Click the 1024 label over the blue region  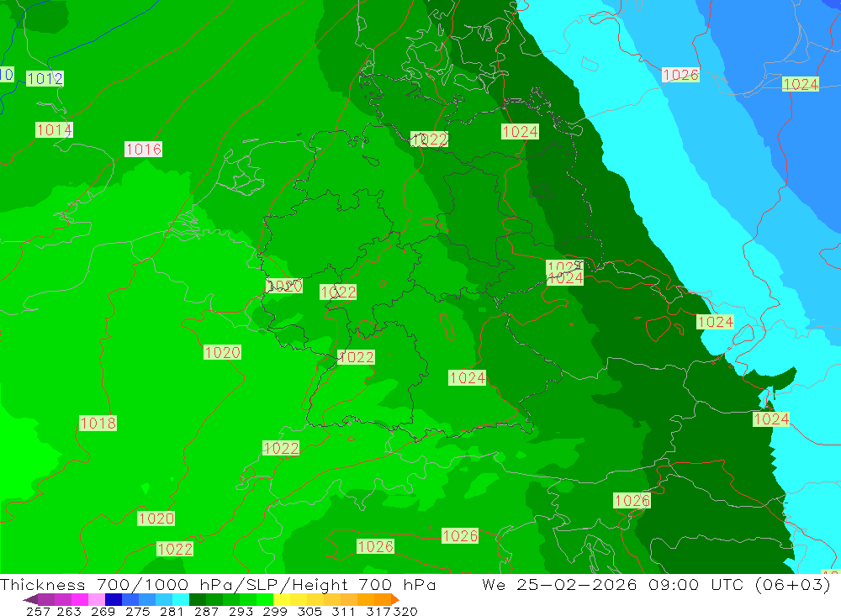click(801, 84)
